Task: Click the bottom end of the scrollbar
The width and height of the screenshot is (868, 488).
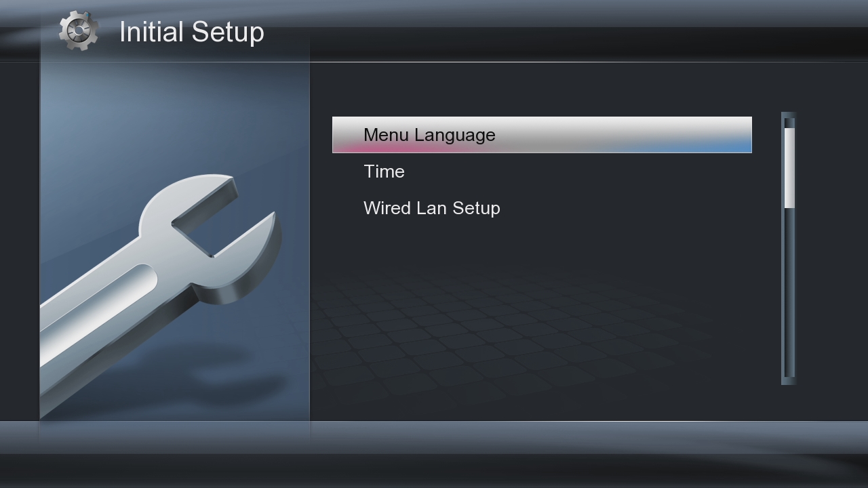Action: click(789, 380)
